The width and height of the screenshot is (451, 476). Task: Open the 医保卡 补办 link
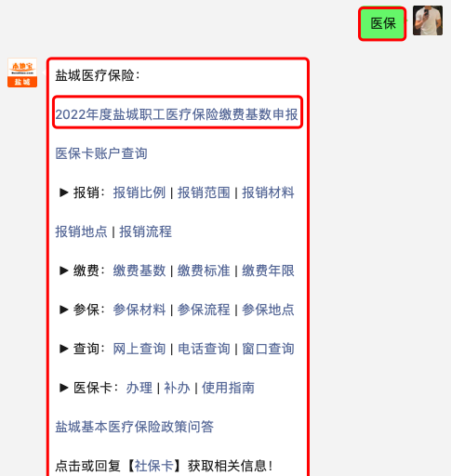click(177, 388)
